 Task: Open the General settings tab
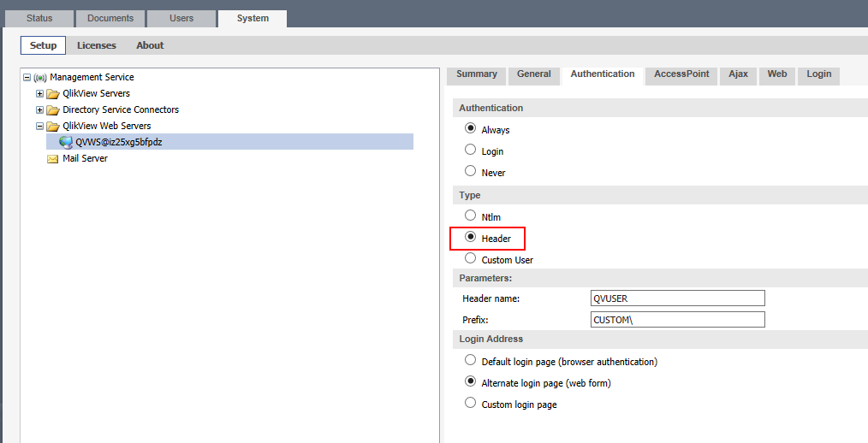533,74
